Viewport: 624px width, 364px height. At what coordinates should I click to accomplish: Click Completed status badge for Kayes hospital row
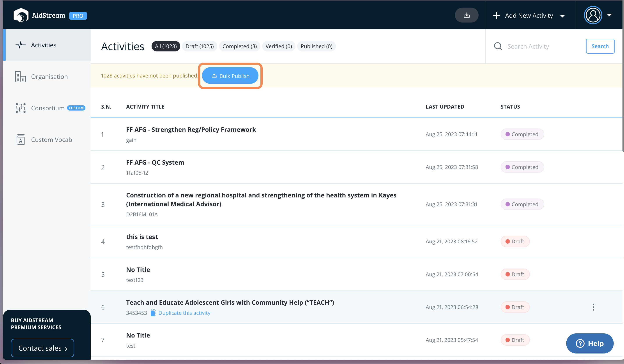point(522,204)
